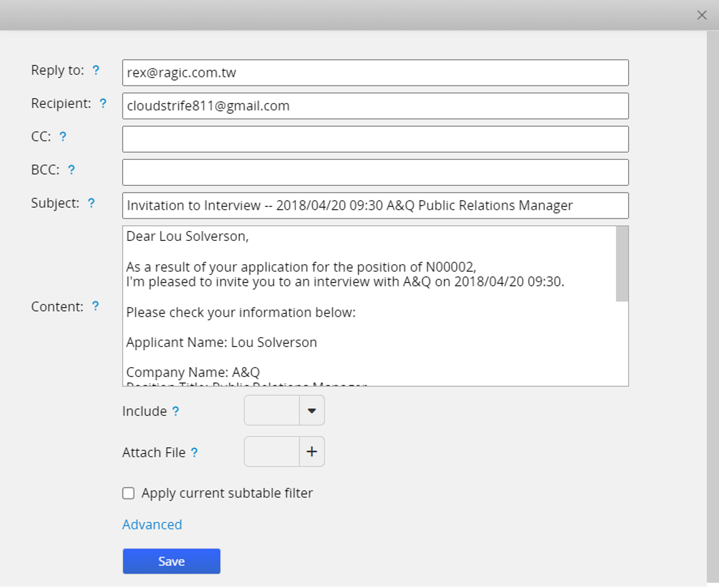Open the CC help tooltip

(x=62, y=137)
